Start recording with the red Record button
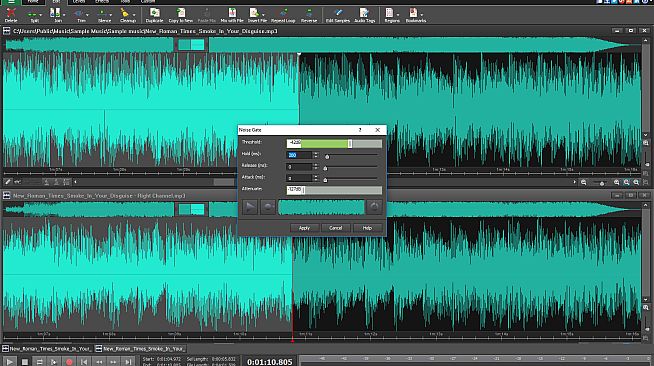This screenshot has width=654, height=366. (69, 362)
